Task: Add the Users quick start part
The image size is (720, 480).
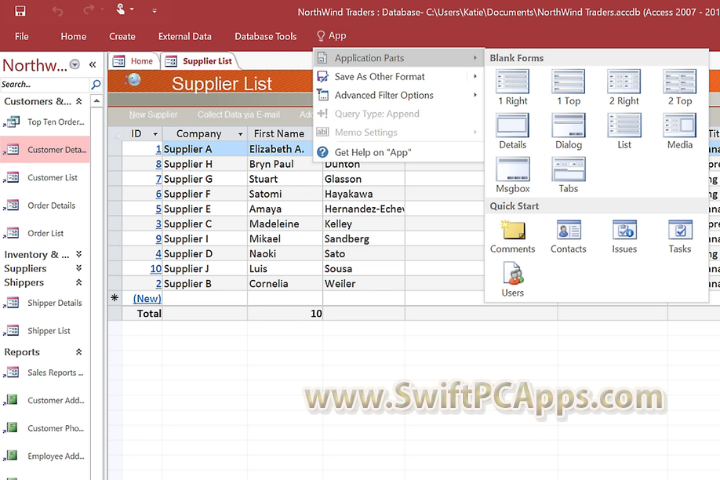Action: pos(512,280)
